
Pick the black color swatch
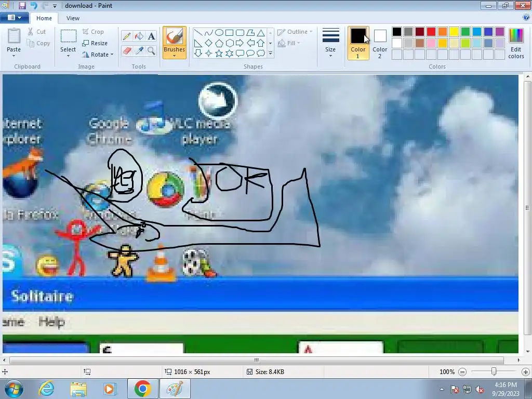pos(397,32)
